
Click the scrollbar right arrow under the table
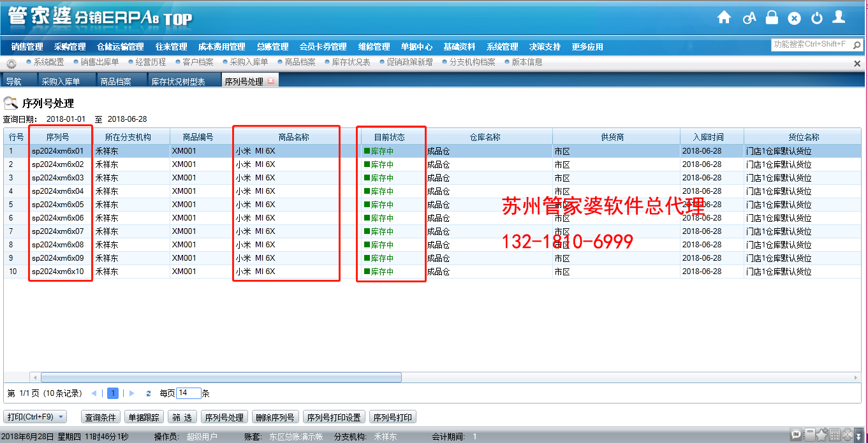856,377
